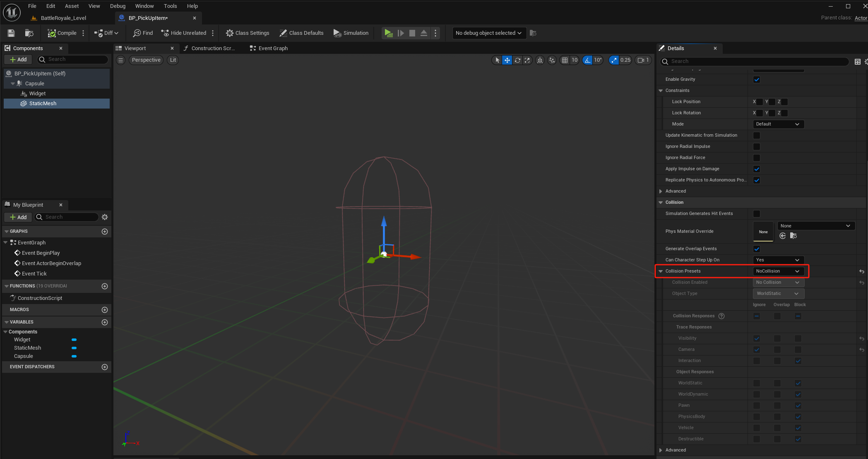Click the Compile button
The height and width of the screenshot is (459, 868).
coord(62,33)
